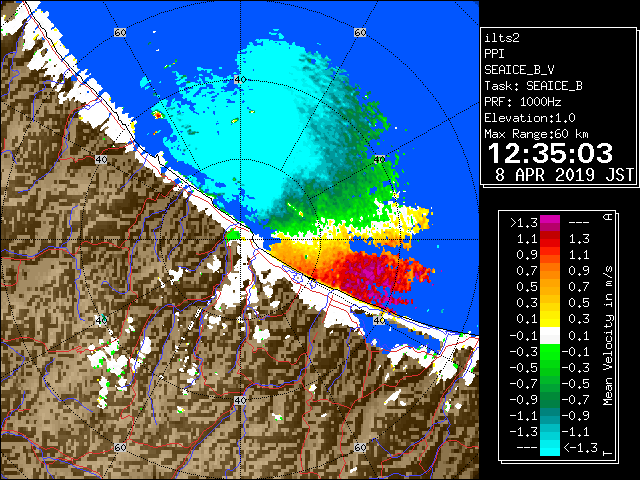Click the 'PRF: 1000Hz' value
This screenshot has width=640, height=480.
523,102
